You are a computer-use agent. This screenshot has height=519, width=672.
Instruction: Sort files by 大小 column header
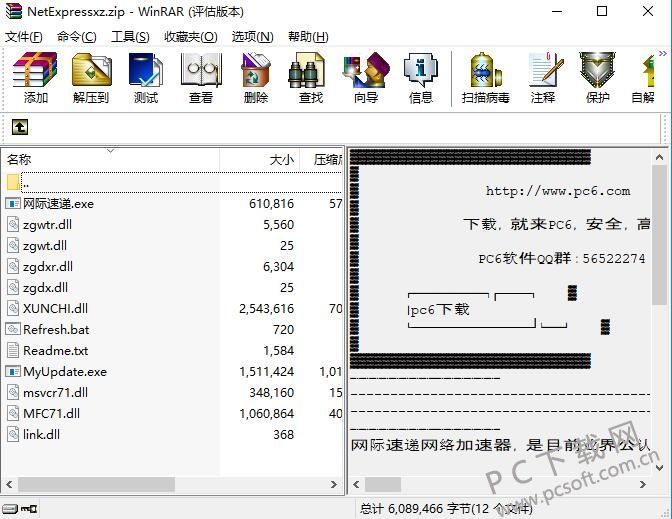click(281, 160)
